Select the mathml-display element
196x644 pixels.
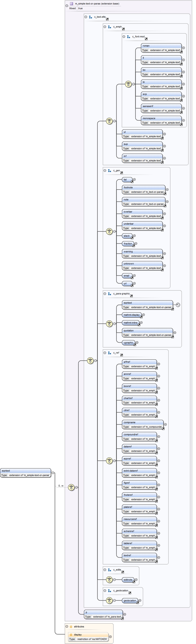[x=132, y=315]
